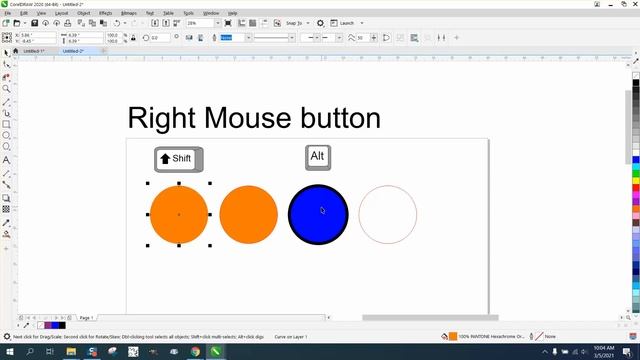
Task: Switch to the Untitled-2 document tab
Action: (x=73, y=51)
